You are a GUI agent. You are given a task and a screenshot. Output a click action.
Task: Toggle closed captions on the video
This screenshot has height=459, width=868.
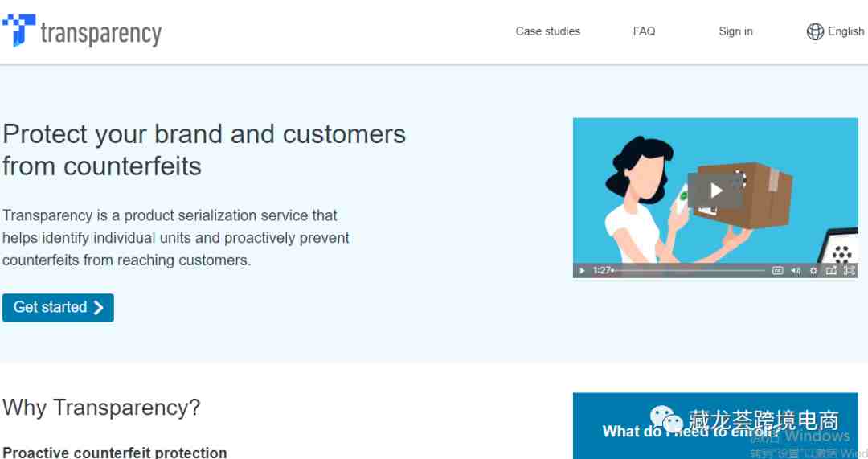[x=778, y=271]
